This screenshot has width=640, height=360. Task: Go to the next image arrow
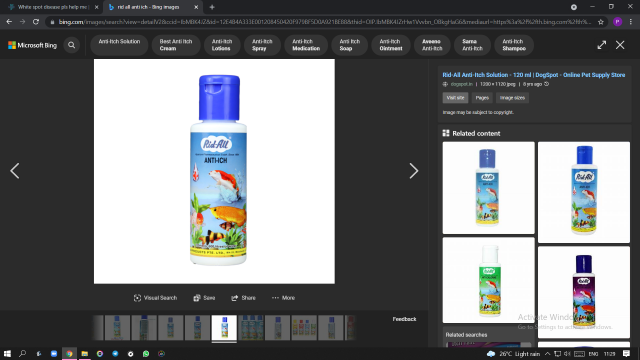(x=413, y=171)
